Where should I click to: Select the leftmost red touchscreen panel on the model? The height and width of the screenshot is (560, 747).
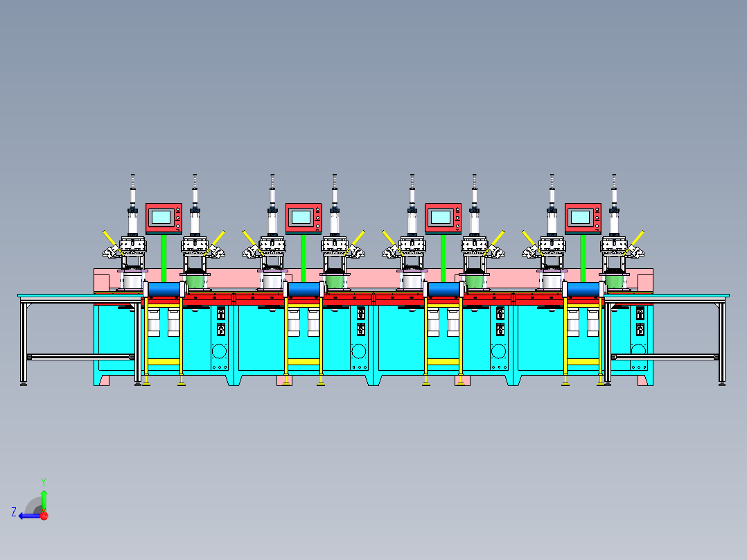(x=164, y=218)
